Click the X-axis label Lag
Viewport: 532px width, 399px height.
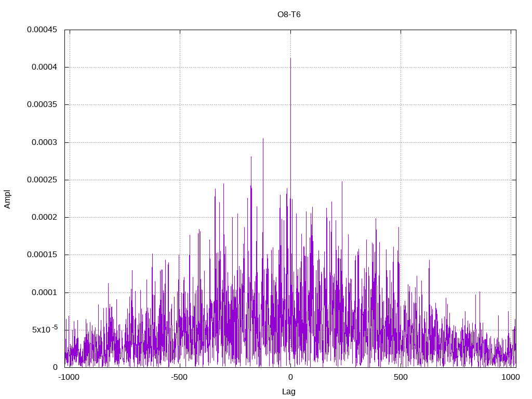(x=289, y=392)
